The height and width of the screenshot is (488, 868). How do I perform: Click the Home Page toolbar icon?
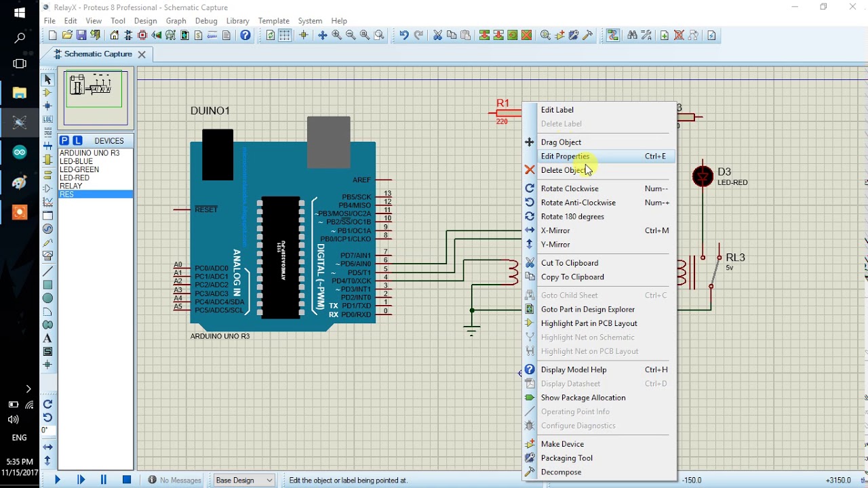[x=115, y=35]
